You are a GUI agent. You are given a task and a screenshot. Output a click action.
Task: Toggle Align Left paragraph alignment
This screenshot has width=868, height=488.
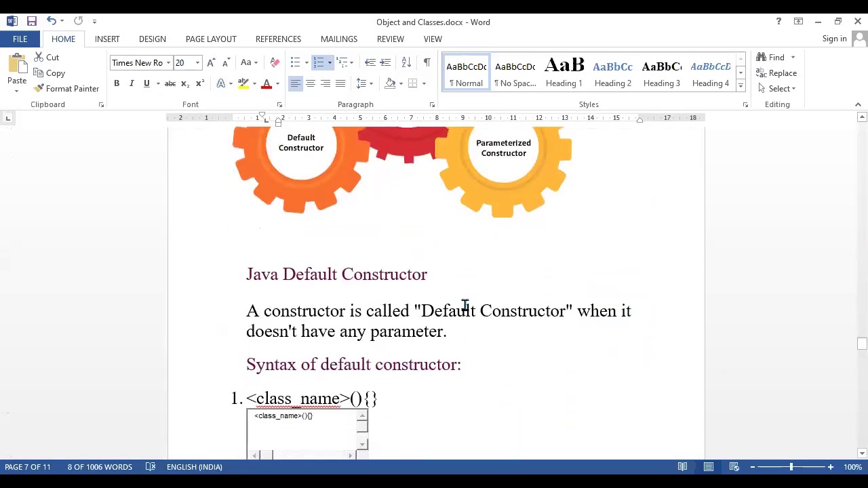[x=295, y=83]
